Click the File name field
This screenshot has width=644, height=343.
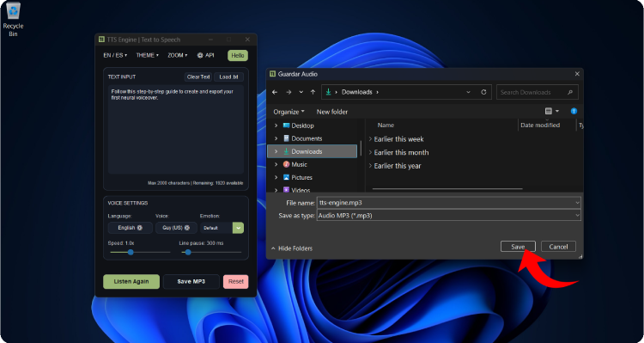(448, 203)
